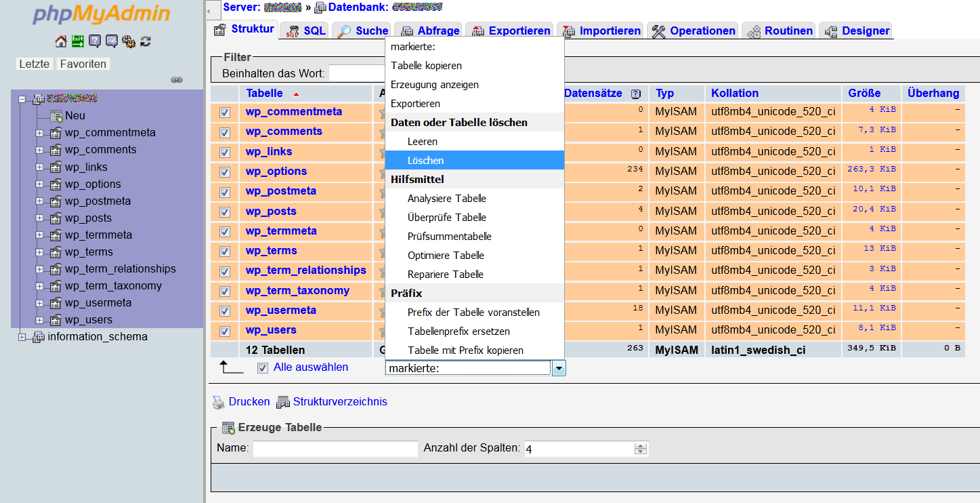
Task: Click the Favoriten button
Action: point(83,64)
